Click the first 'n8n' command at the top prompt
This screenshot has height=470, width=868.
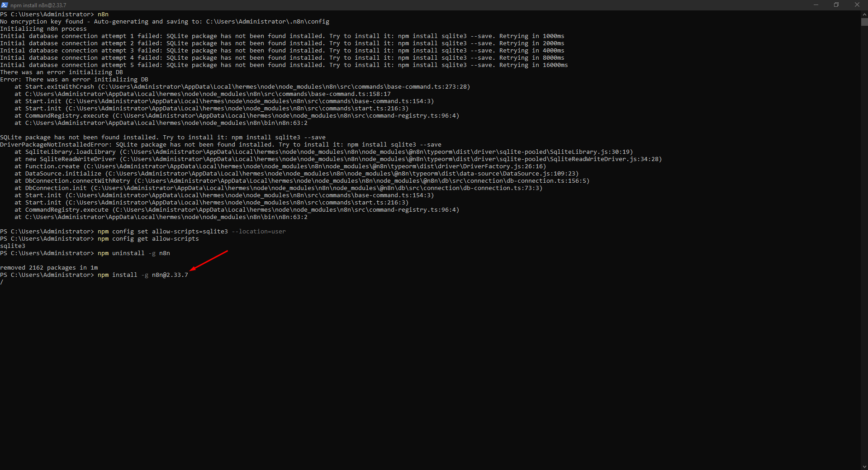tap(103, 14)
